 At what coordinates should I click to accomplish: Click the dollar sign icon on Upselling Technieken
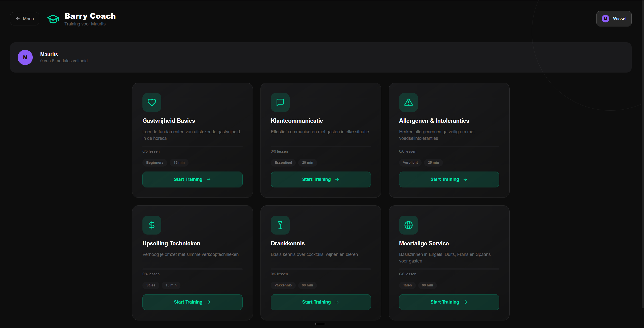[152, 225]
